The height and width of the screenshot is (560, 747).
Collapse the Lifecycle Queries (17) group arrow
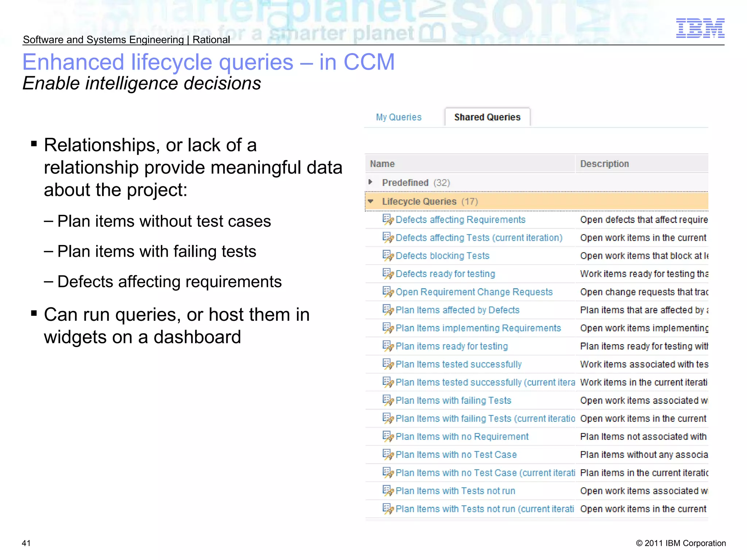[371, 201]
